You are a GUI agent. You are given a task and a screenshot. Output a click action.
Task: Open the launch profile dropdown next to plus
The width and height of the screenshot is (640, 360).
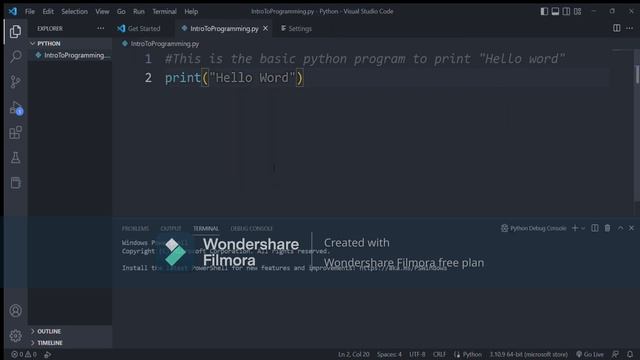(583, 228)
